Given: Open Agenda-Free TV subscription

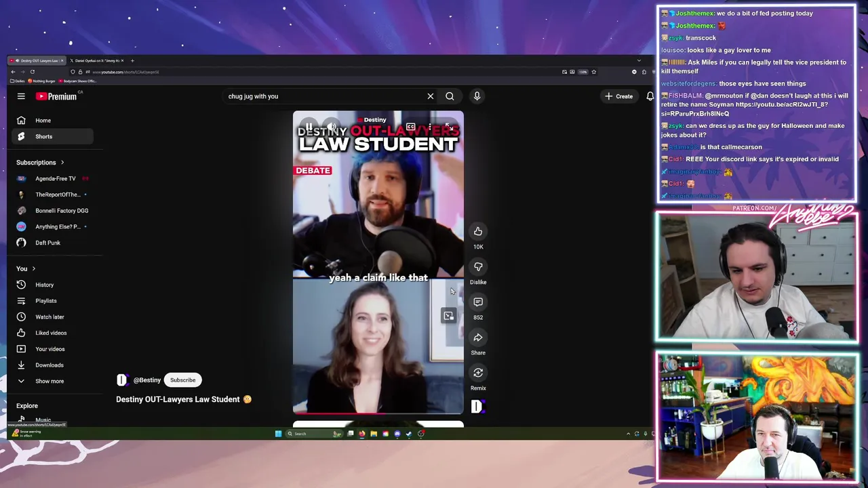Looking at the screenshot, I should pyautogui.click(x=51, y=178).
